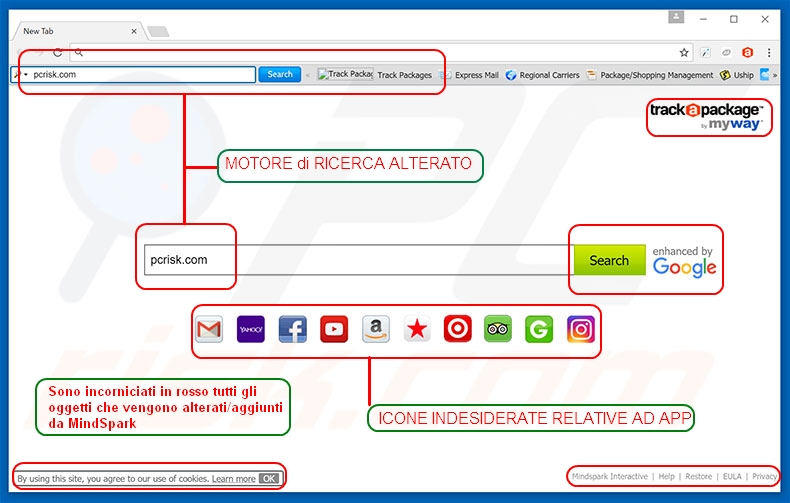790x503 pixels.
Task: Click Package/Shopping Management toolbar label
Action: click(656, 75)
